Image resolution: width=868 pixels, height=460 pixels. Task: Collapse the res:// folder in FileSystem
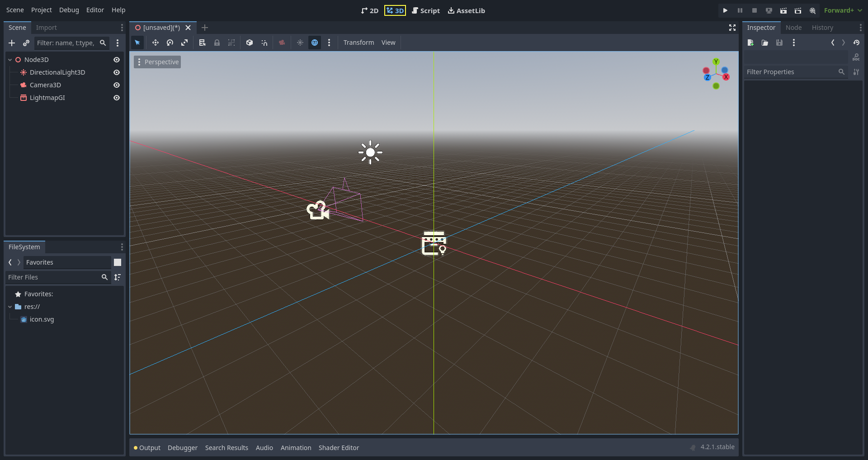(10, 307)
